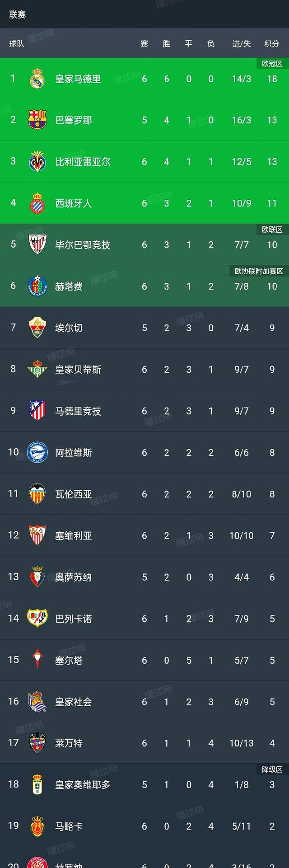Click the 积分 column header
289x868 pixels.
(x=272, y=44)
